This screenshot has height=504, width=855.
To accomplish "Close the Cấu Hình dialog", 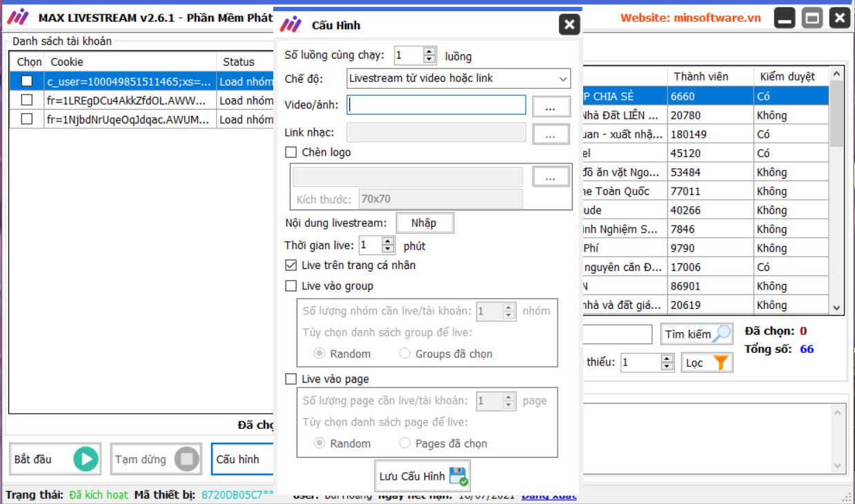I will [569, 26].
